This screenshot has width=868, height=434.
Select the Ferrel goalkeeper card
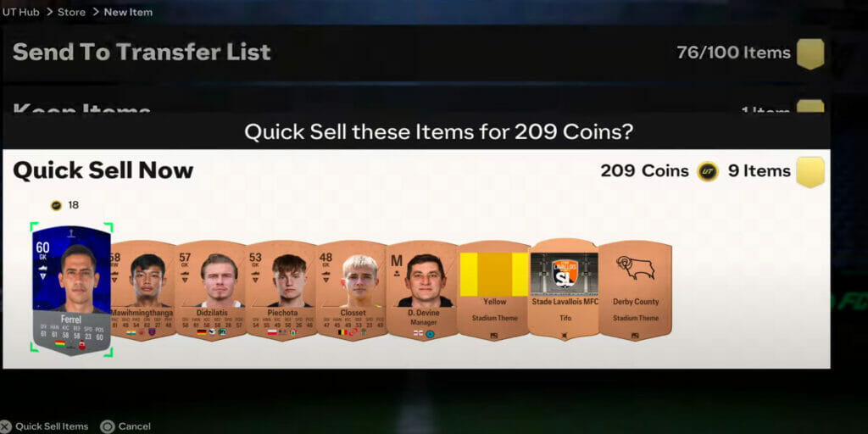71,290
